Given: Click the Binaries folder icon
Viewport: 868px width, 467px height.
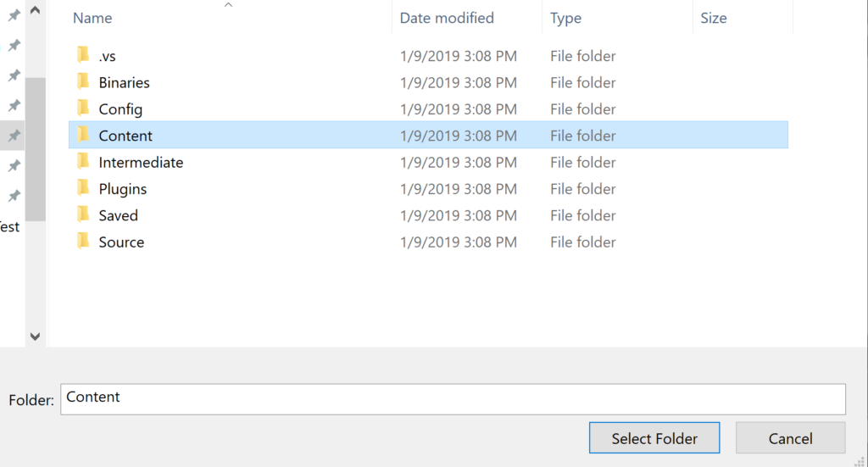Looking at the screenshot, I should pyautogui.click(x=83, y=82).
